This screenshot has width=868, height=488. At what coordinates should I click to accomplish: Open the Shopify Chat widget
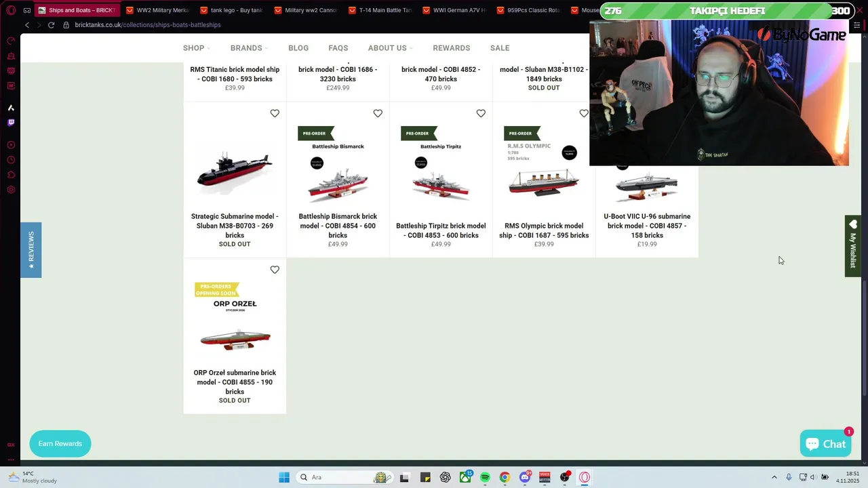pos(825,444)
